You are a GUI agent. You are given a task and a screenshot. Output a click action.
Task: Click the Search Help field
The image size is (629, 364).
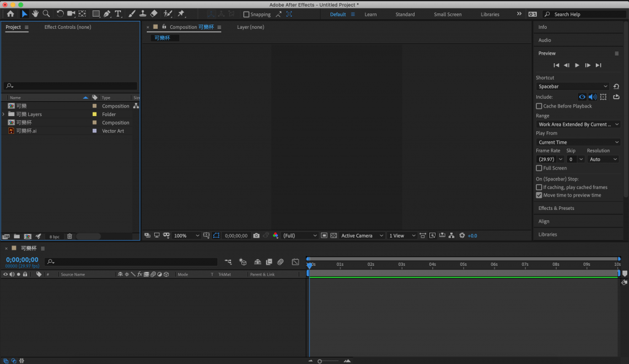tap(585, 15)
